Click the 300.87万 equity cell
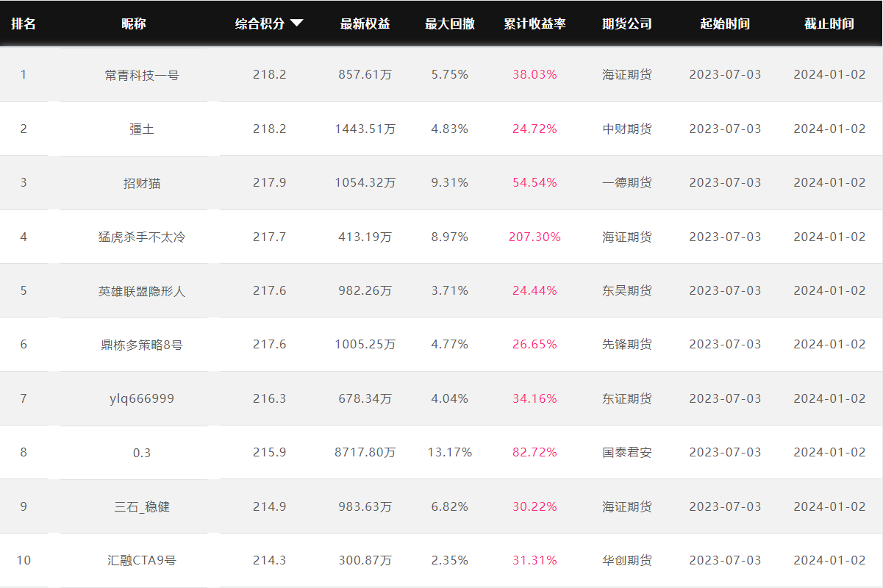This screenshot has width=883, height=588. click(x=365, y=561)
